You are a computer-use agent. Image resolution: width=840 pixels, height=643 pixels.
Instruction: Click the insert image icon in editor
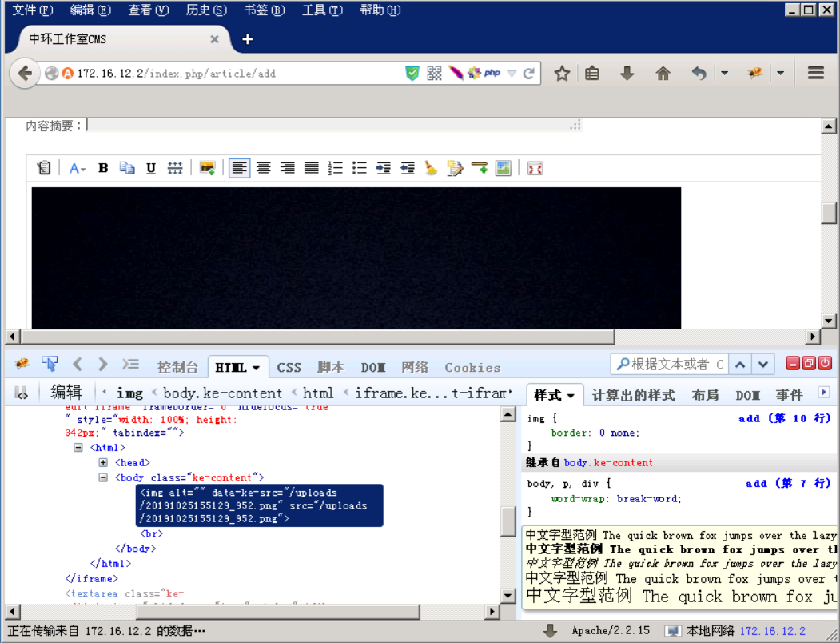tap(207, 168)
